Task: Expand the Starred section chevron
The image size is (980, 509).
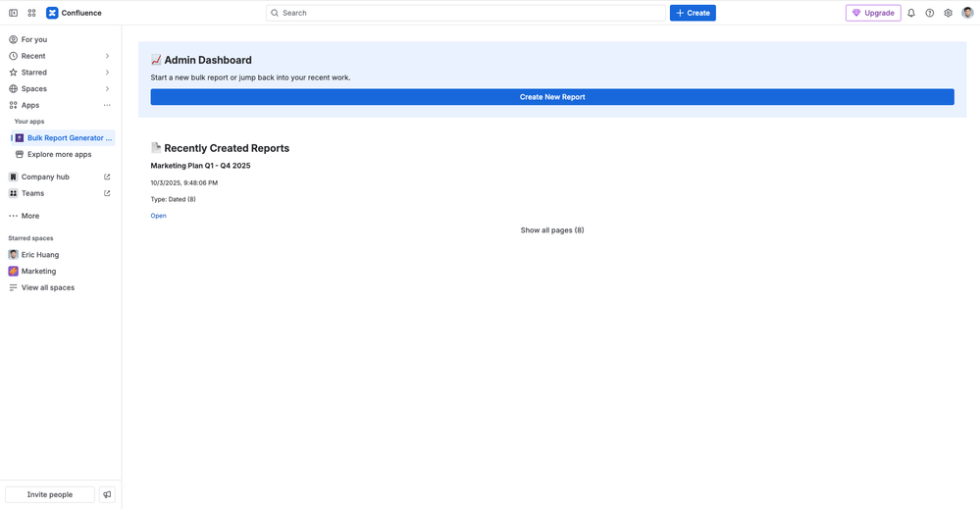Action: pyautogui.click(x=107, y=73)
